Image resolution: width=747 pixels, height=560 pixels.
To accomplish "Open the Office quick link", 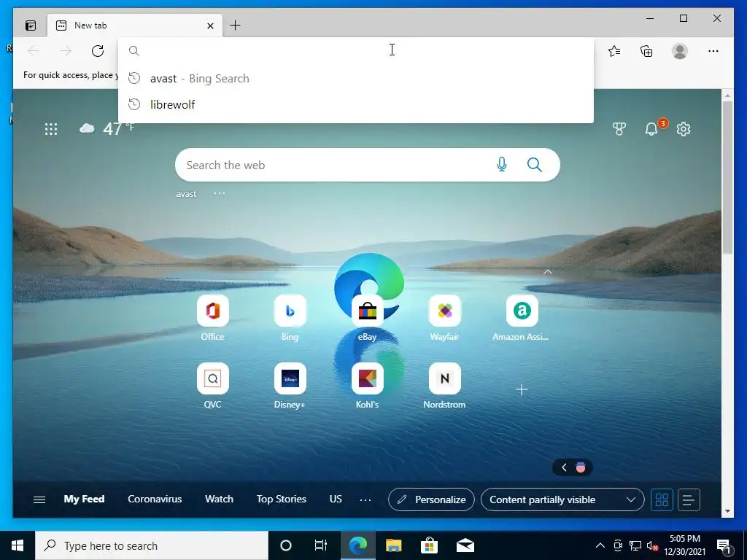I will 212,318.
